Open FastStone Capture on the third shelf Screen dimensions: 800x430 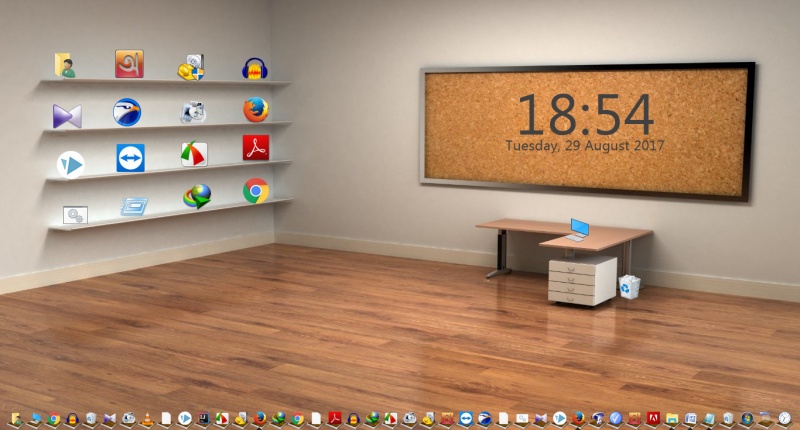click(x=194, y=154)
